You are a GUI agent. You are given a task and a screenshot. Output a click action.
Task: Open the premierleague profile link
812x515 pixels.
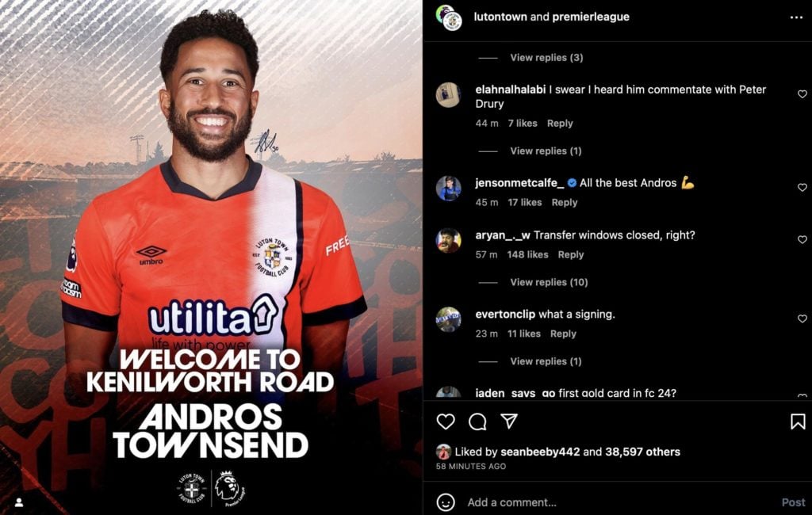(x=591, y=17)
